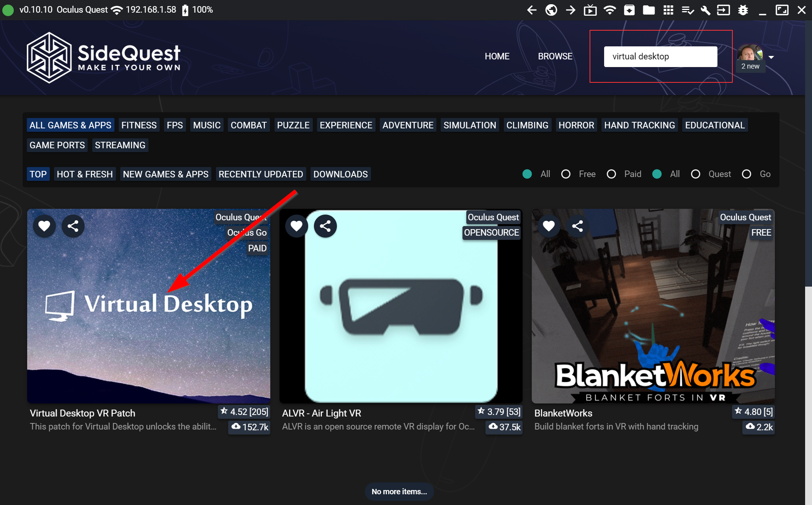Open the debug bug icon

pyautogui.click(x=743, y=10)
